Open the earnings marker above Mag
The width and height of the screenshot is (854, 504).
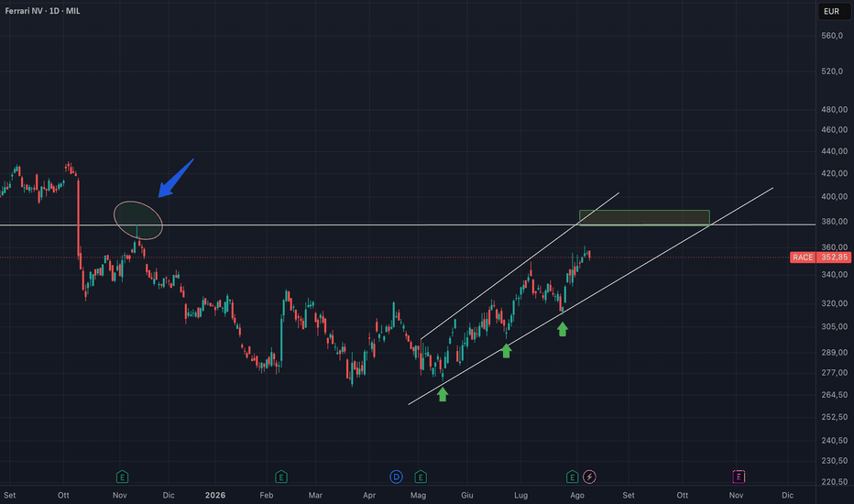421,477
